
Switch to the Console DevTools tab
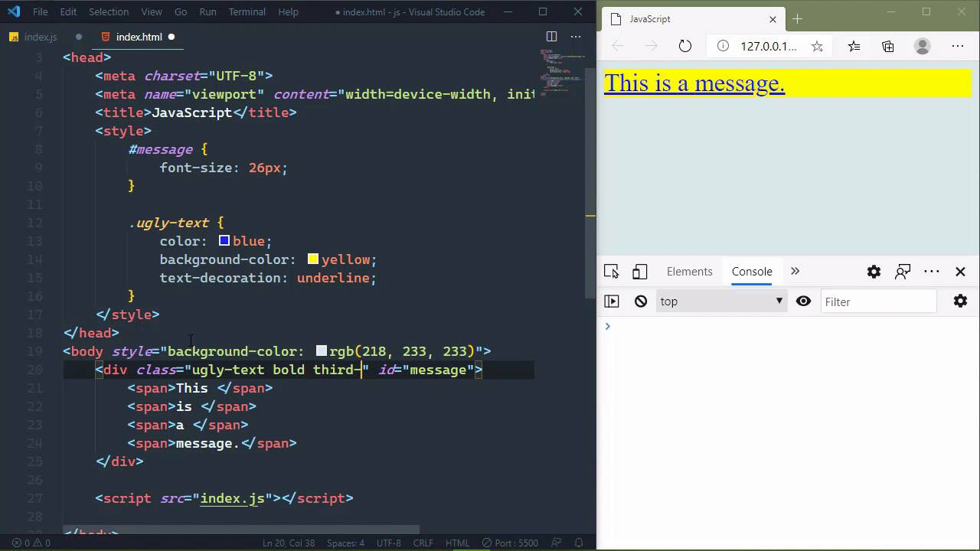[x=752, y=272]
